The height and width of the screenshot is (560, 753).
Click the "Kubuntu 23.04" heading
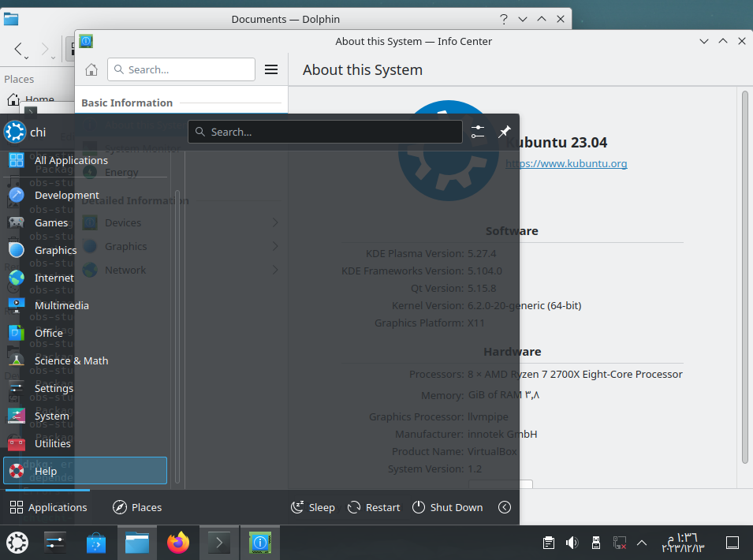click(x=557, y=142)
